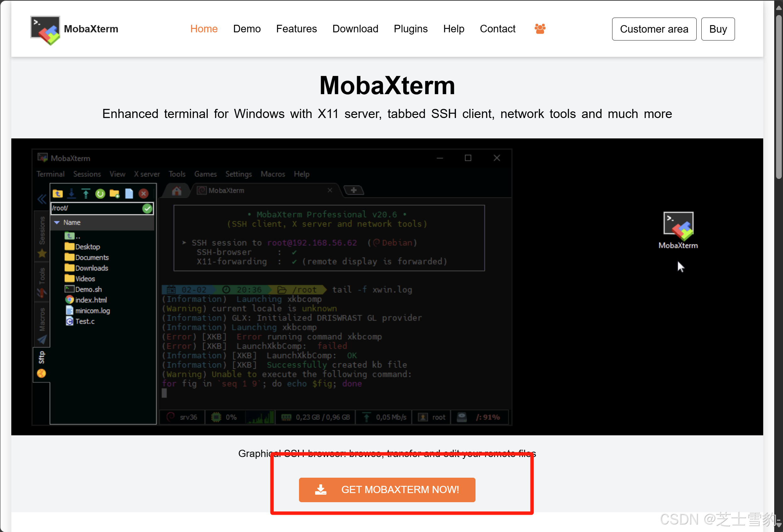This screenshot has width=783, height=532.
Task: Click the red delete icon in SFTP toolbar
Action: tap(144, 194)
